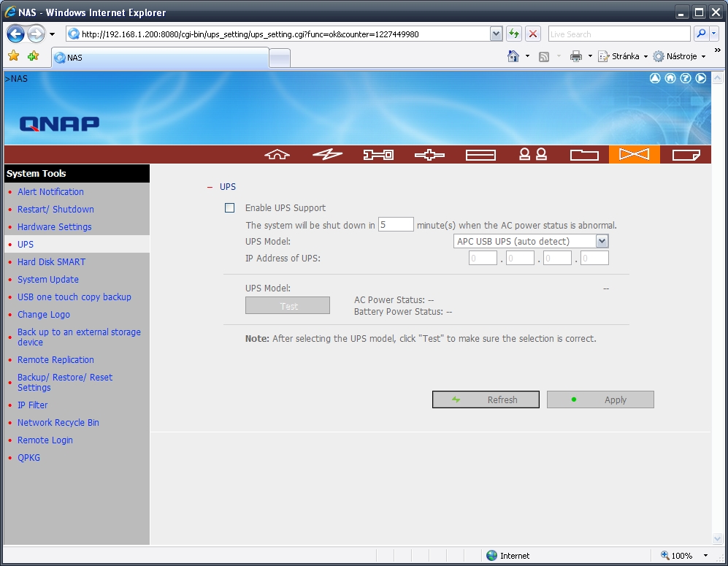Click the Live Search text box

619,34
